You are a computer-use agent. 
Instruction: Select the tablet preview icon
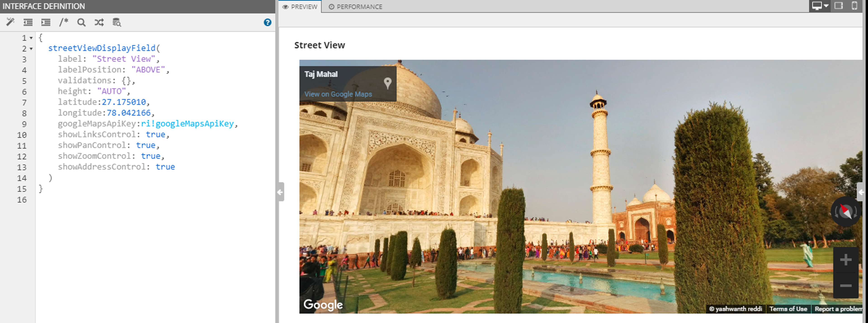coord(839,6)
